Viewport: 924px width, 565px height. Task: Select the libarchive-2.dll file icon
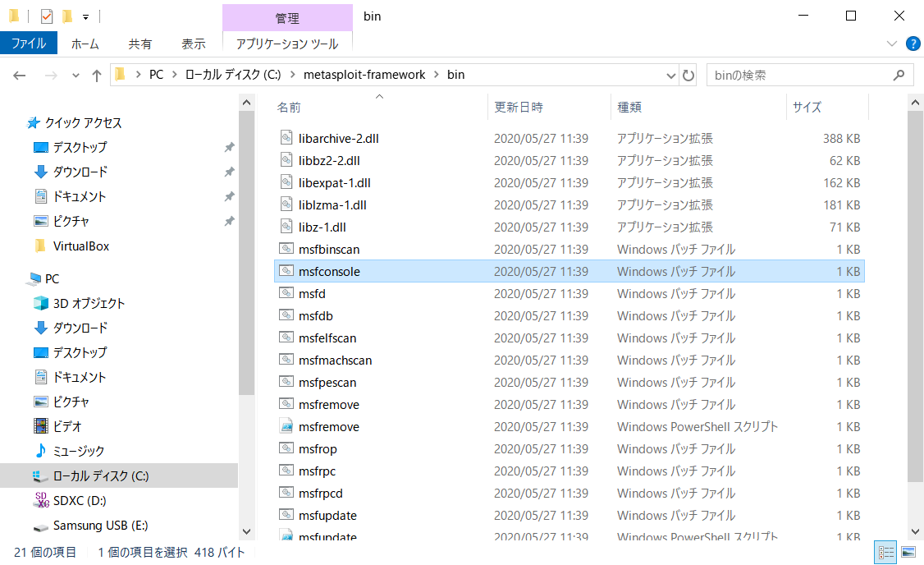pos(286,138)
